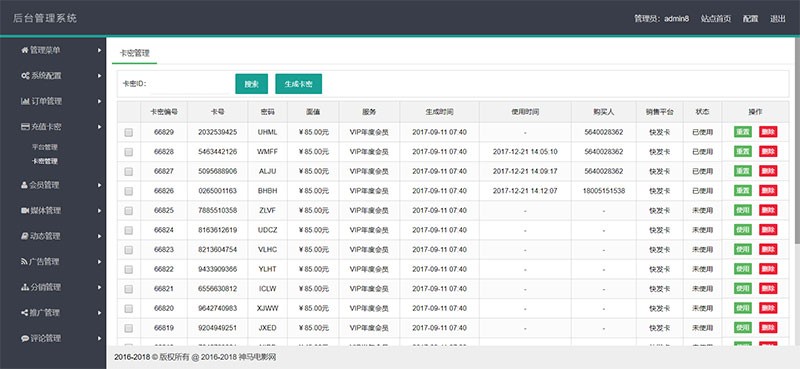Open the 站点首页 link
The image size is (800, 369).
pos(716,18)
